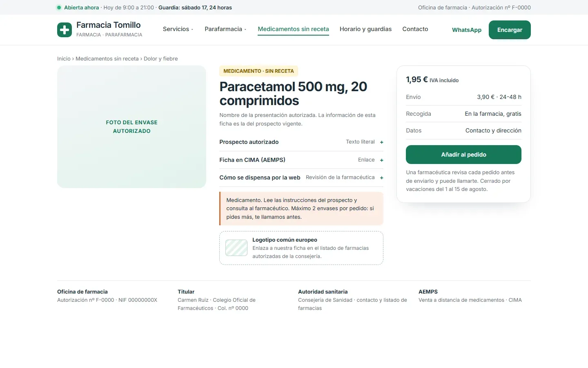This screenshot has width=588, height=368.
Task: Open Horario y guardias page
Action: (365, 29)
